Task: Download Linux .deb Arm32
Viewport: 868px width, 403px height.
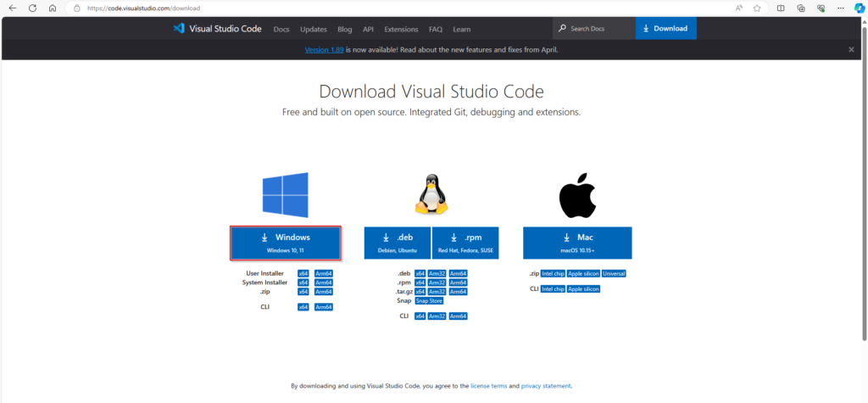Action: coord(437,273)
